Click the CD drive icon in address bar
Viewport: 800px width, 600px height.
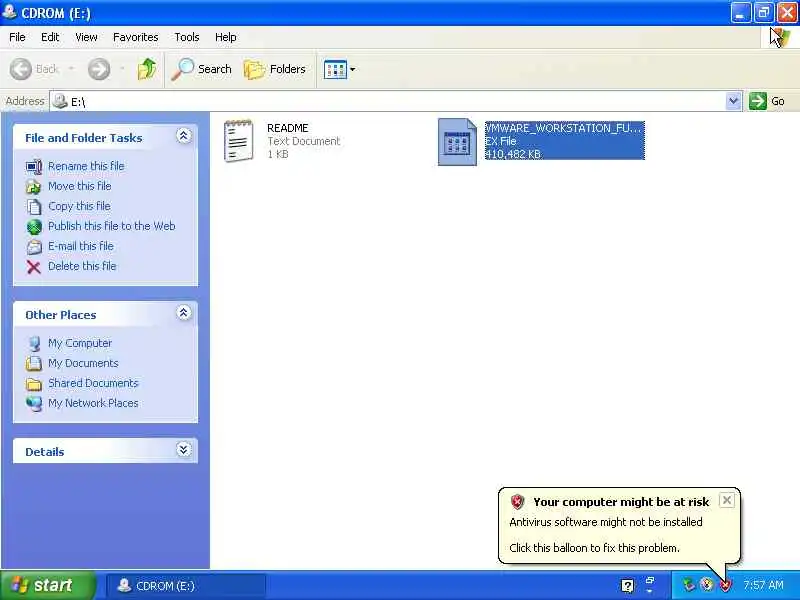[x=60, y=101]
